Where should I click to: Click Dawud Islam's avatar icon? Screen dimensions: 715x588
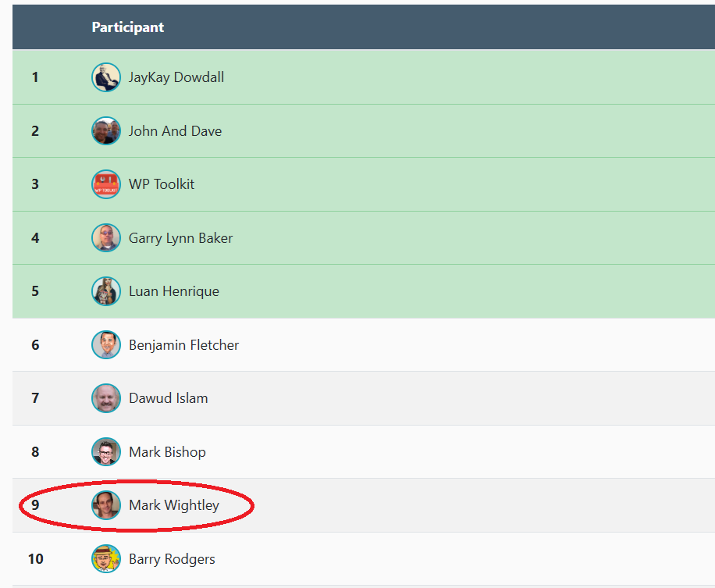tap(106, 398)
